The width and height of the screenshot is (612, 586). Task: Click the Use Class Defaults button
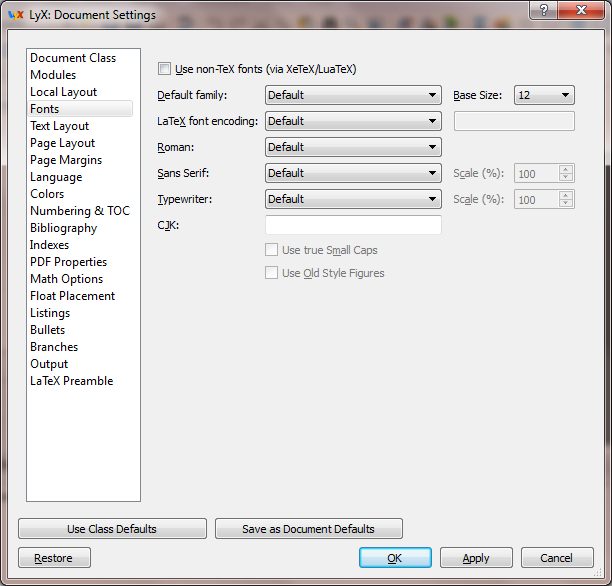pos(112,529)
